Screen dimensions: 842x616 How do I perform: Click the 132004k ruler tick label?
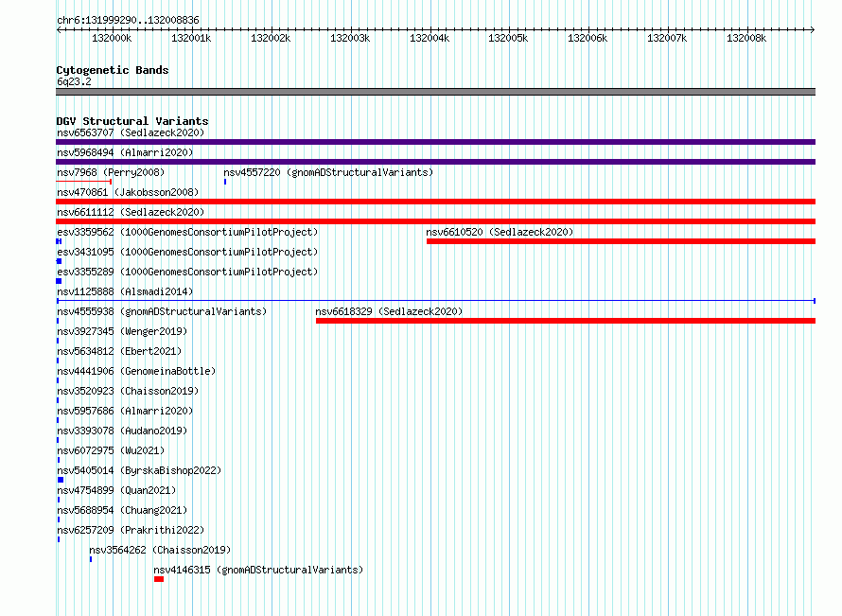point(430,38)
